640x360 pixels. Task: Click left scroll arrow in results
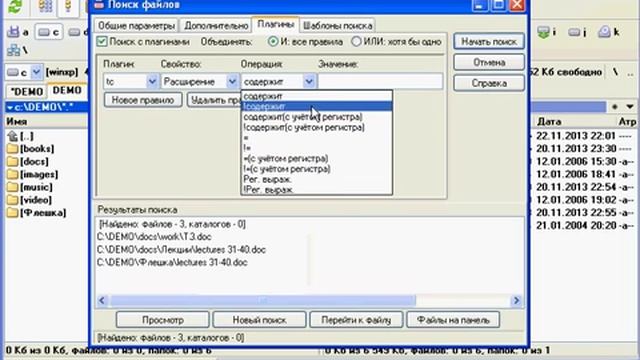102,301
